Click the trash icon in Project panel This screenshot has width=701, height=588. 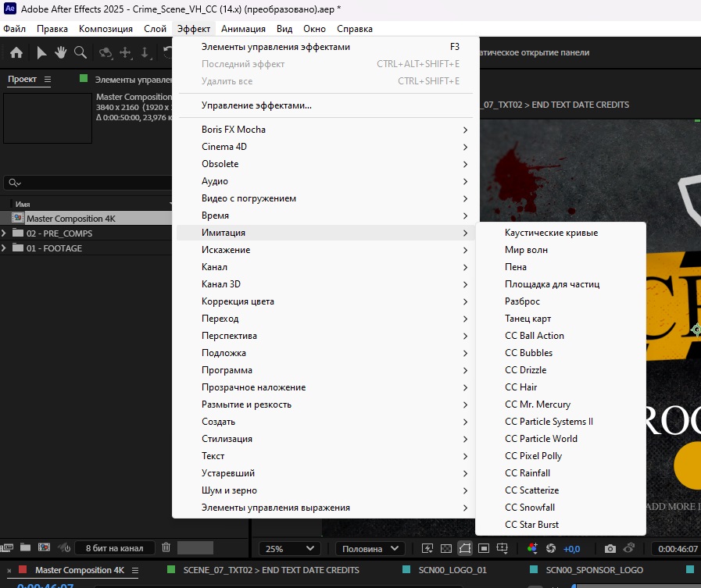(166, 548)
